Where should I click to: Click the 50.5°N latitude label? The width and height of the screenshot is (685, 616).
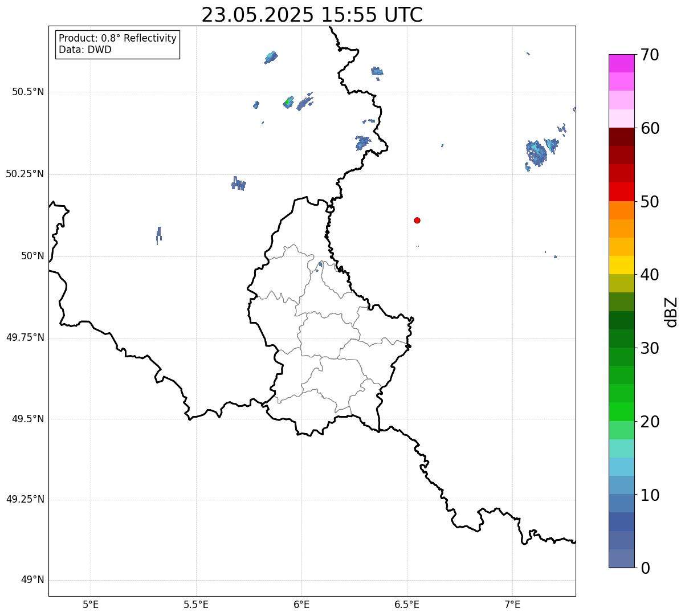28,92
